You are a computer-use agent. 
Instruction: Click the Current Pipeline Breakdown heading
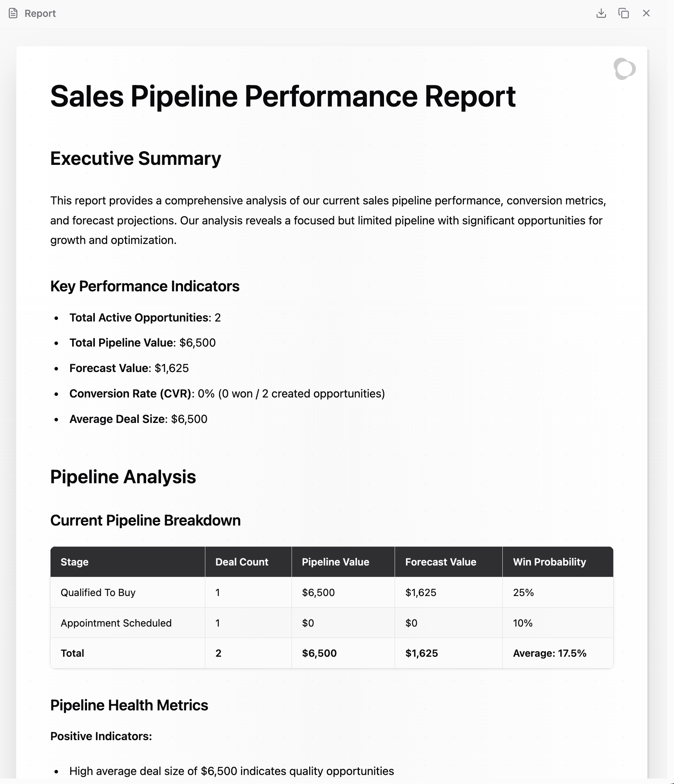click(x=145, y=520)
